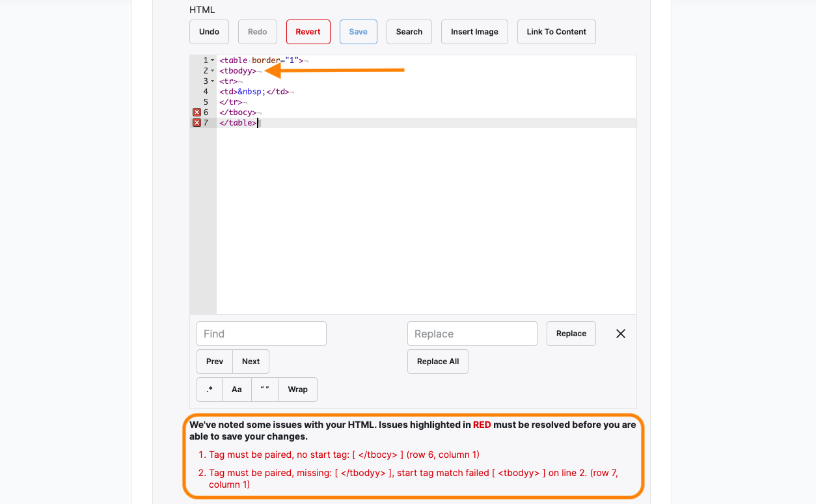Click Replace All to substitute every match

click(437, 361)
